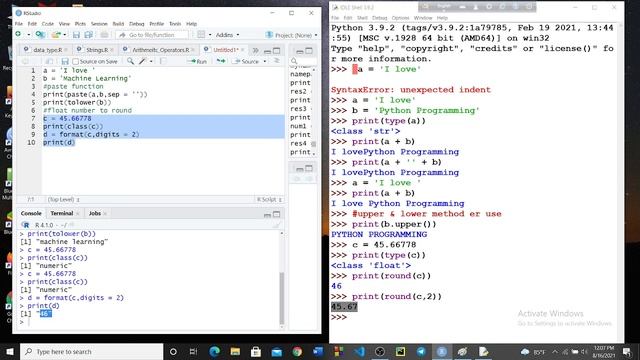Maximize the Console pane
Viewport: 640px width, 360px height.
click(277, 214)
